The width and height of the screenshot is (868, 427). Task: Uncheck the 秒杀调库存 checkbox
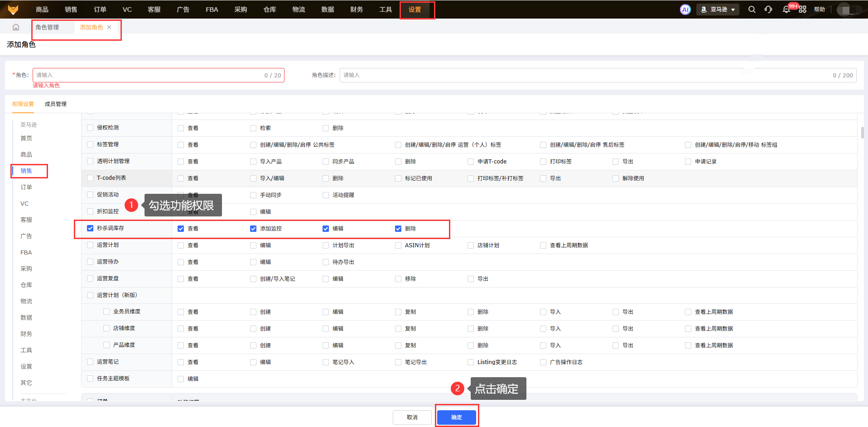click(90, 228)
